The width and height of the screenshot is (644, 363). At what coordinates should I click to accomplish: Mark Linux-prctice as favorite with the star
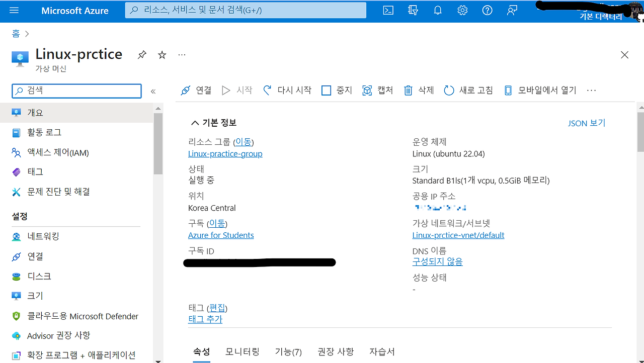162,55
